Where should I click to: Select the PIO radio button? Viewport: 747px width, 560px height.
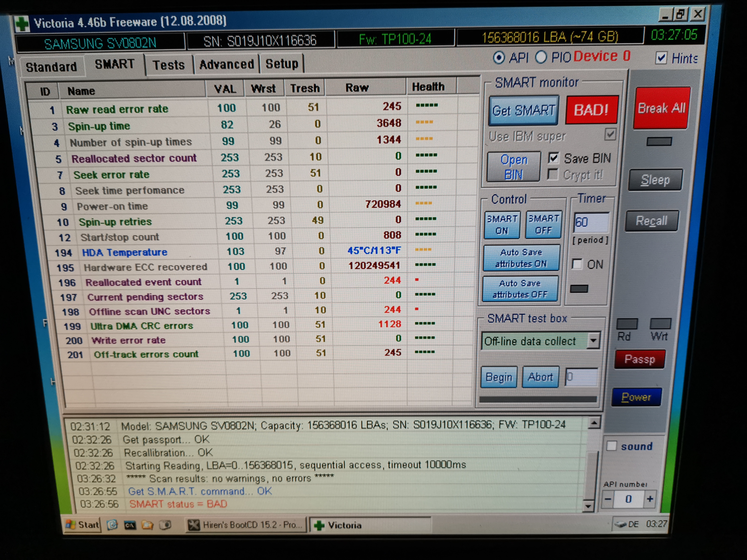pyautogui.click(x=541, y=57)
